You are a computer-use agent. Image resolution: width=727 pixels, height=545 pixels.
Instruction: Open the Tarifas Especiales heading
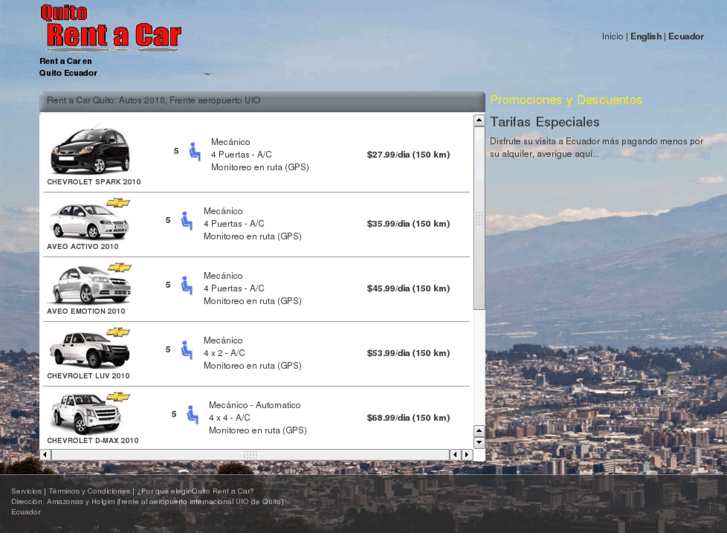click(x=544, y=122)
